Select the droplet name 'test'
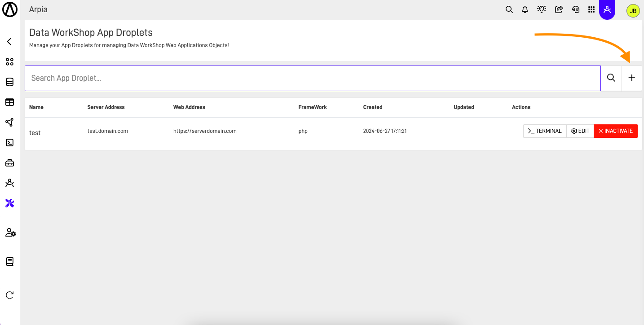 35,133
